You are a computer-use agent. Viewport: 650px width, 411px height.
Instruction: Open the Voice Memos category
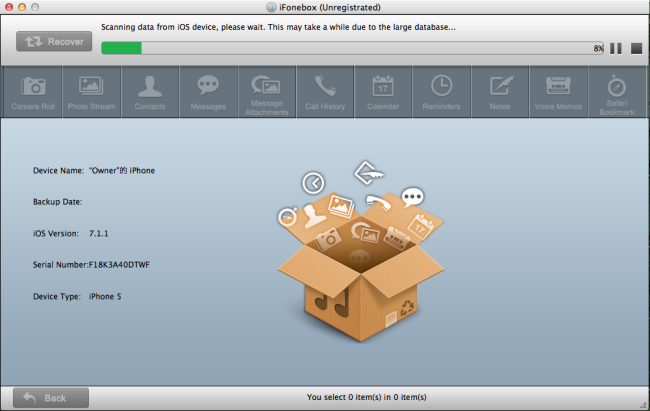pyautogui.click(x=558, y=92)
